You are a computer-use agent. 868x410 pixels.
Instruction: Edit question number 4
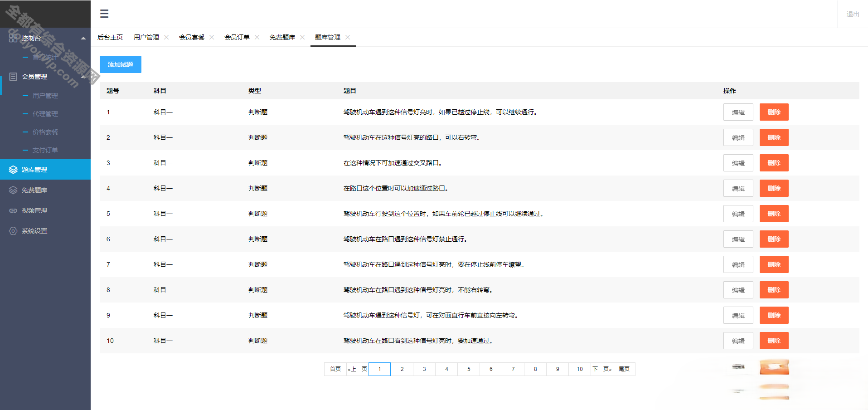738,188
